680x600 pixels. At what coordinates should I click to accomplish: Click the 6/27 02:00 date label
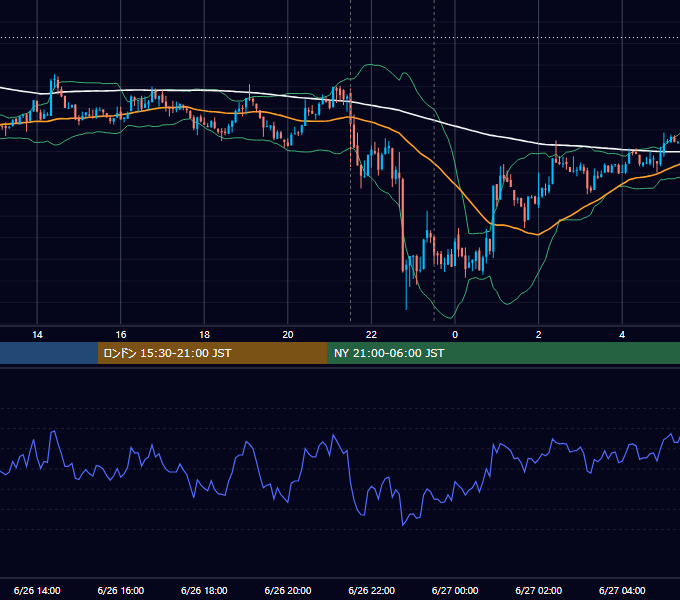pyautogui.click(x=539, y=590)
